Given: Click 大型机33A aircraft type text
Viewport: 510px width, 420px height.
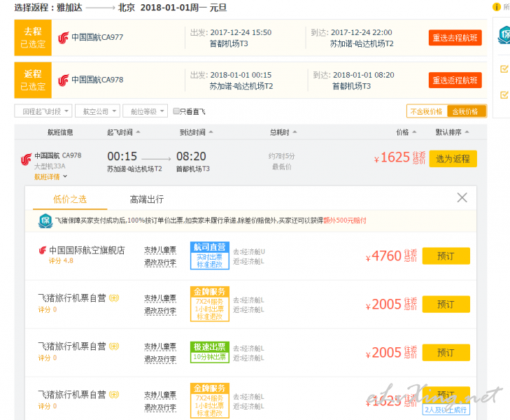Looking at the screenshot, I should [50, 166].
